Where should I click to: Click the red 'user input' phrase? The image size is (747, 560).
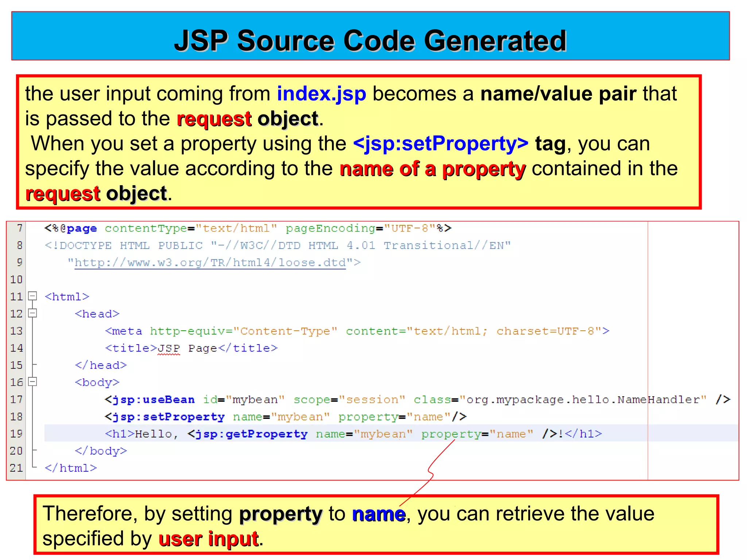point(209,538)
